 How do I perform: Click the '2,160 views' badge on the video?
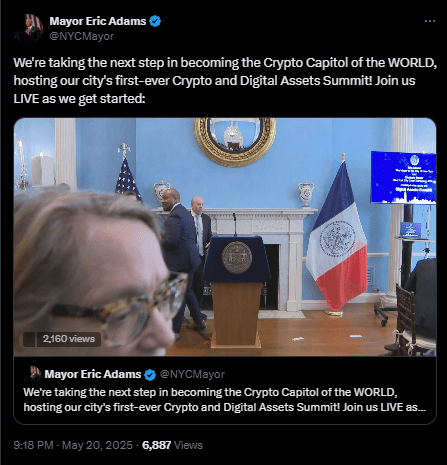tap(69, 339)
